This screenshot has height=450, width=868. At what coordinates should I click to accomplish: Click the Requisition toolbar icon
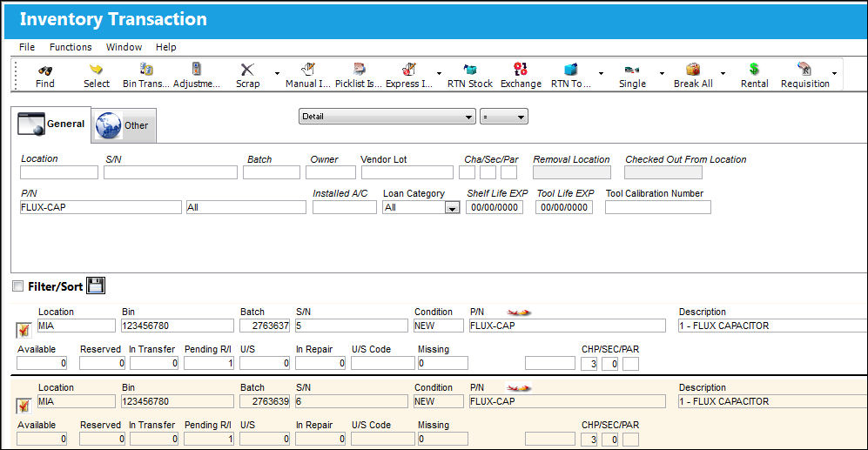805,69
